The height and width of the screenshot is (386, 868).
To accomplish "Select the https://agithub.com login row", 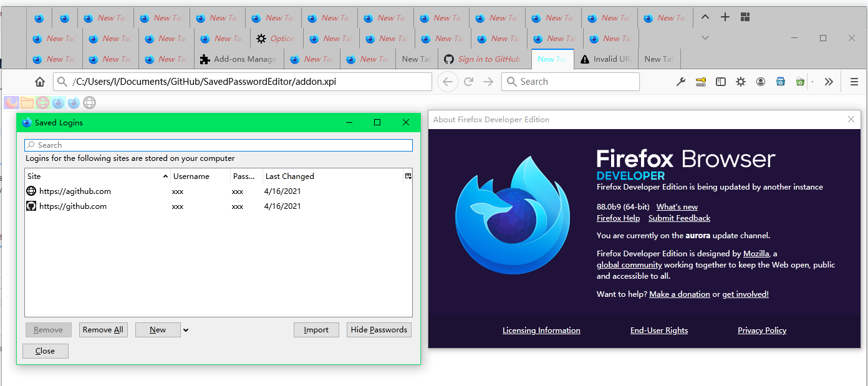I will pos(218,191).
